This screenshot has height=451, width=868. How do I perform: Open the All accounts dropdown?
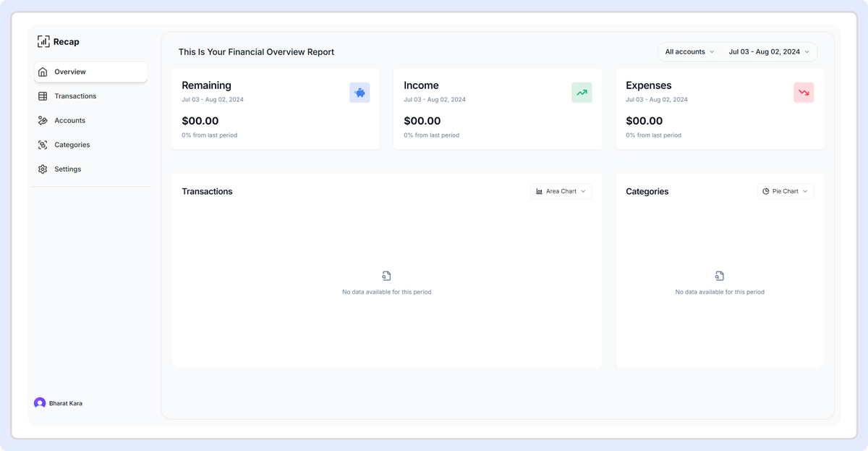coord(689,52)
